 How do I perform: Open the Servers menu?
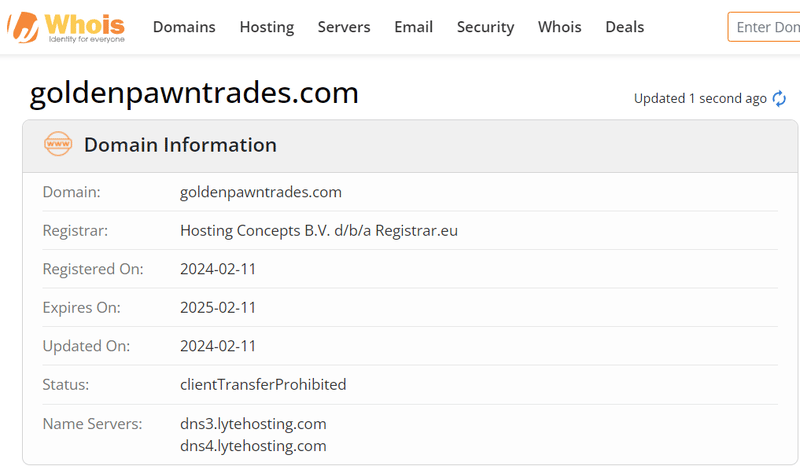(x=344, y=27)
